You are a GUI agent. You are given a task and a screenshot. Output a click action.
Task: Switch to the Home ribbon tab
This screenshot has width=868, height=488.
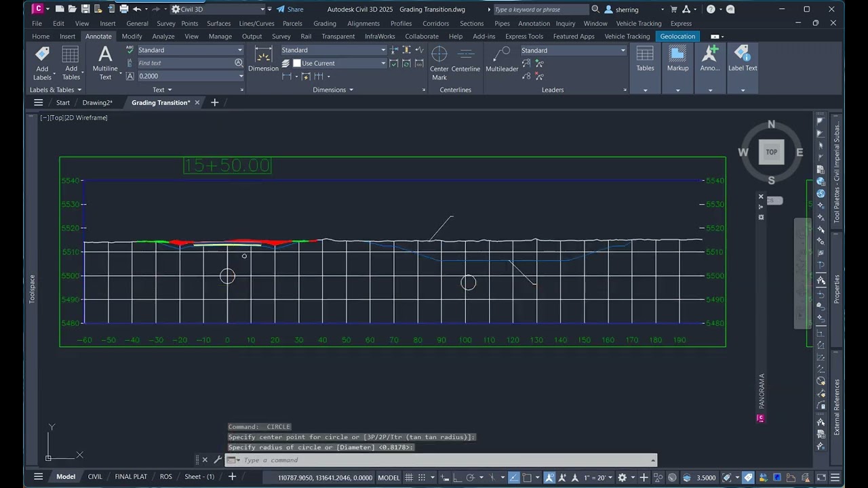[41, 37]
